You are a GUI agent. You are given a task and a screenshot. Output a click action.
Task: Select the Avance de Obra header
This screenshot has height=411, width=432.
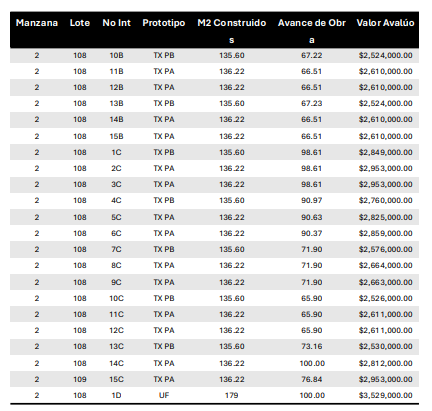[312, 31]
